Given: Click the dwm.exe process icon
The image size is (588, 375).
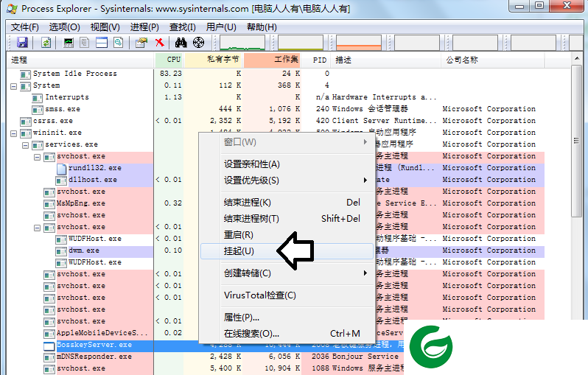Looking at the screenshot, I should [60, 251].
